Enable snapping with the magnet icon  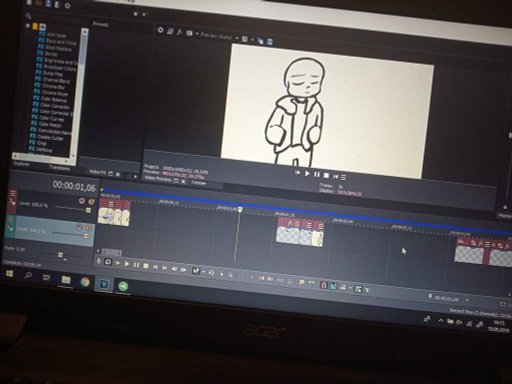[x=323, y=285]
